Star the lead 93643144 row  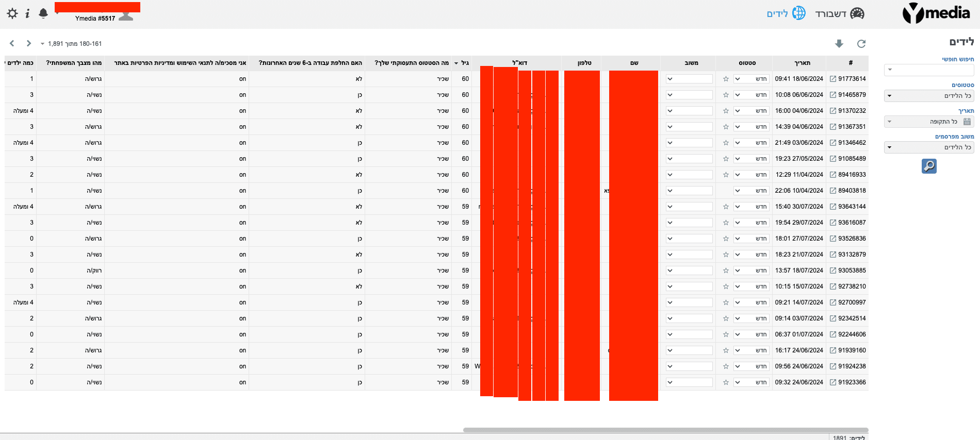coord(726,207)
